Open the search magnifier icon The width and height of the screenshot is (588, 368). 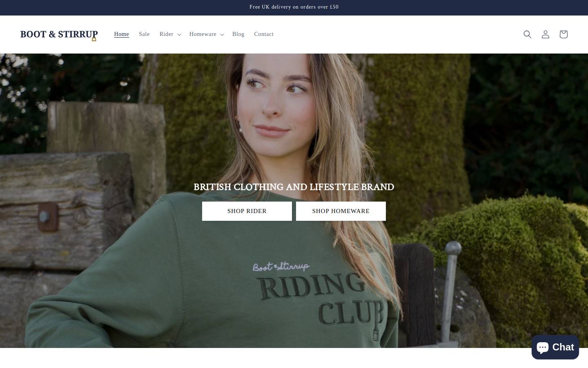click(527, 34)
